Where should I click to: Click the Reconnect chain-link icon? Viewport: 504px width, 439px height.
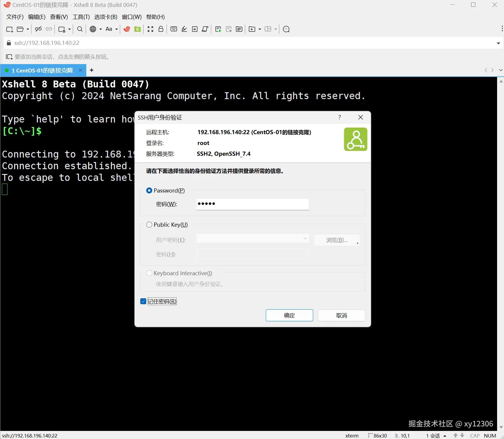49,29
